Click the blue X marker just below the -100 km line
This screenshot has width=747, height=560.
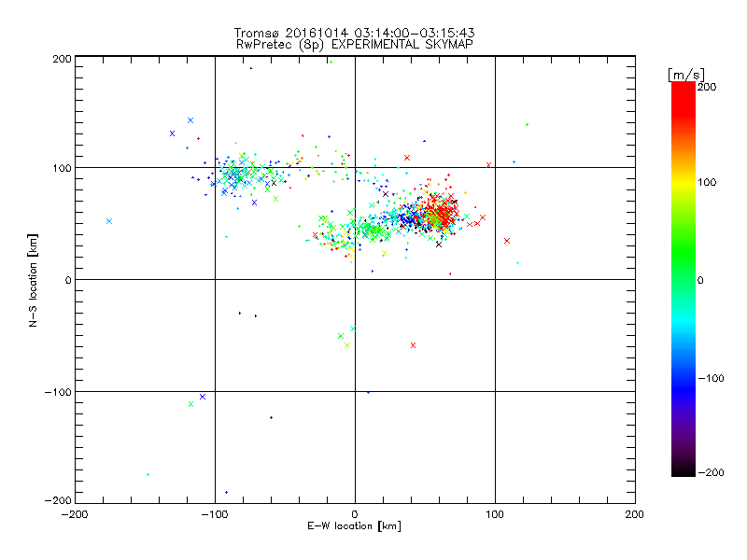click(203, 397)
